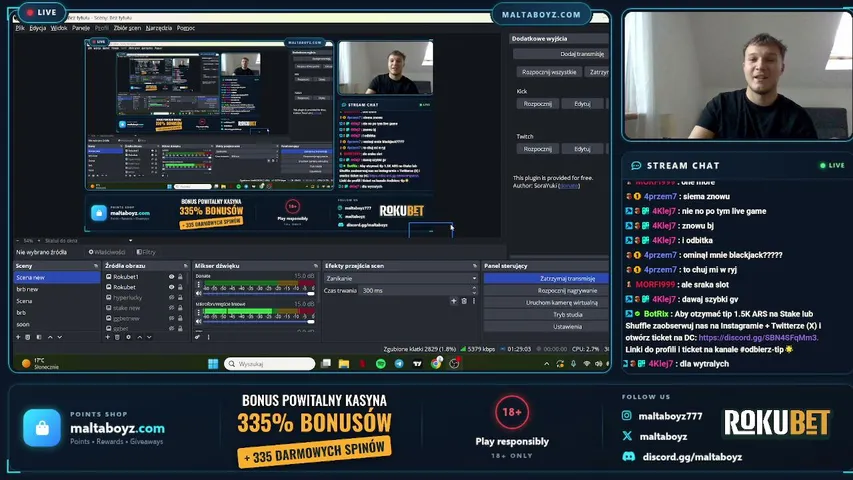Open Chrome from the taskbar
This screenshot has height=480, width=853.
(x=436, y=364)
